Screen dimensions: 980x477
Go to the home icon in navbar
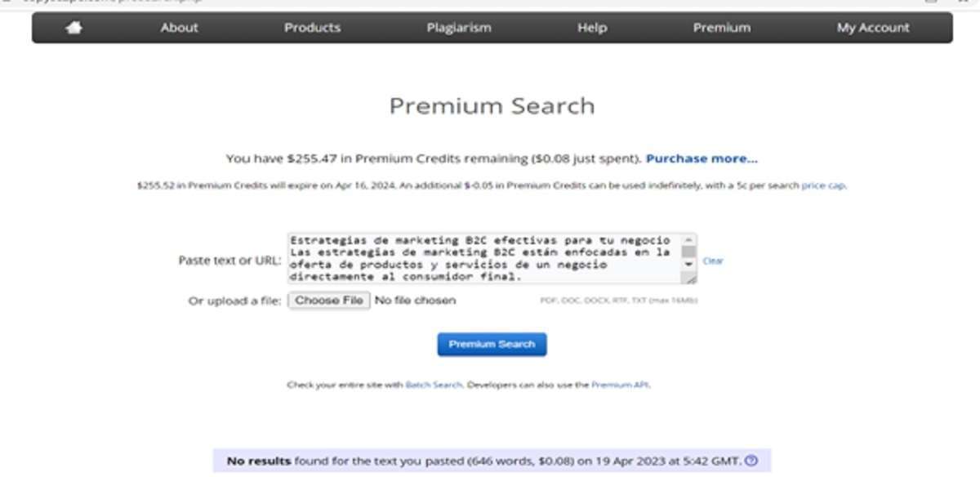point(74,28)
